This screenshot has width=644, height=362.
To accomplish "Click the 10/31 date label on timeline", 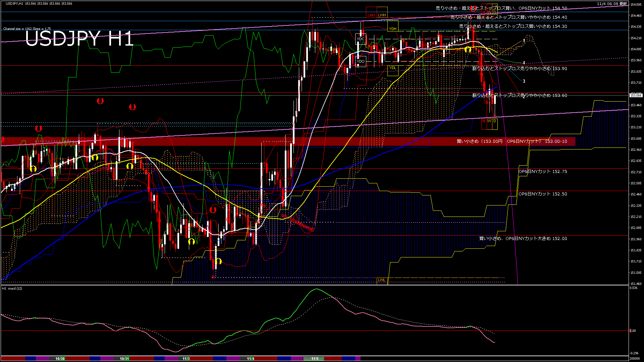I will click(x=124, y=358).
